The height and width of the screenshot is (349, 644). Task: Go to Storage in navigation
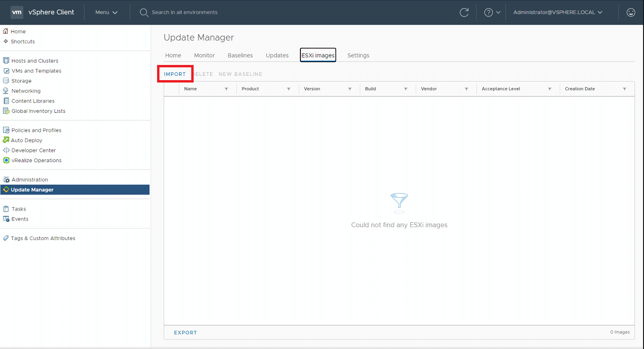pyautogui.click(x=21, y=81)
